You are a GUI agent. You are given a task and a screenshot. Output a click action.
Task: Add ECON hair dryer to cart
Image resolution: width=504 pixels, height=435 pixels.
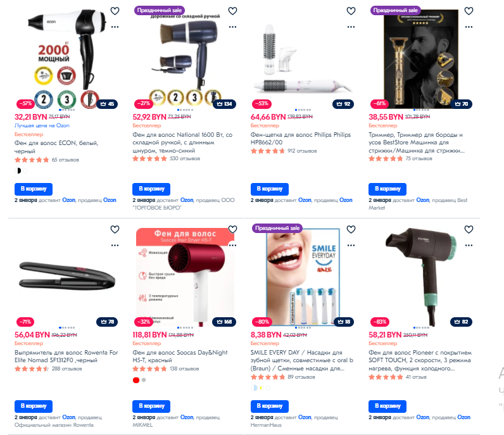[x=34, y=189]
